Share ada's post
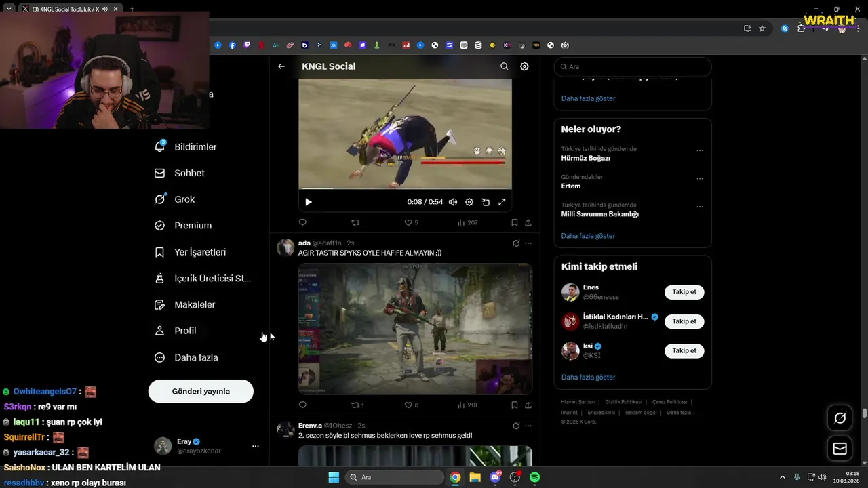Viewport: 868px width, 488px height. (528, 405)
